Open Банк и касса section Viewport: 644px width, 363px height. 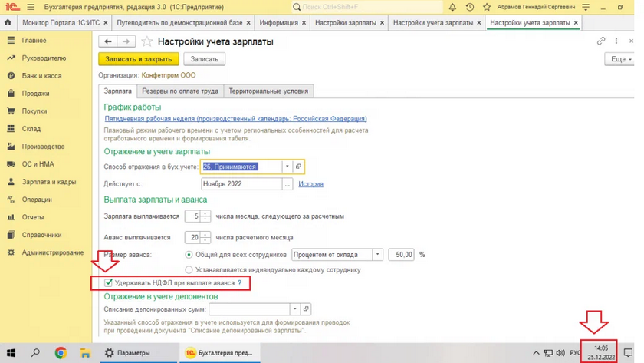click(x=41, y=76)
